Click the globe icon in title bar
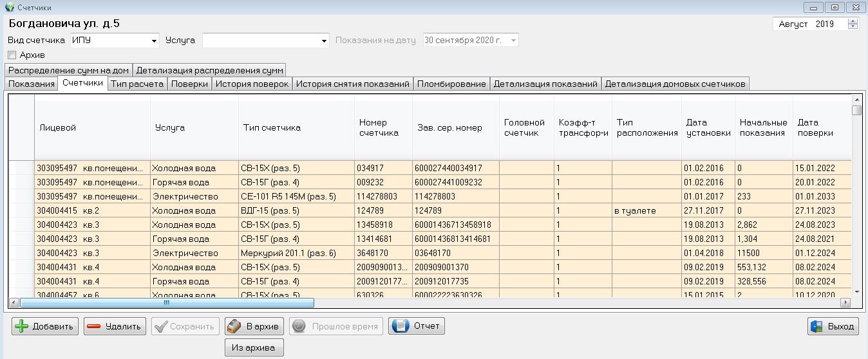This screenshot has height=359, width=868. click(8, 7)
